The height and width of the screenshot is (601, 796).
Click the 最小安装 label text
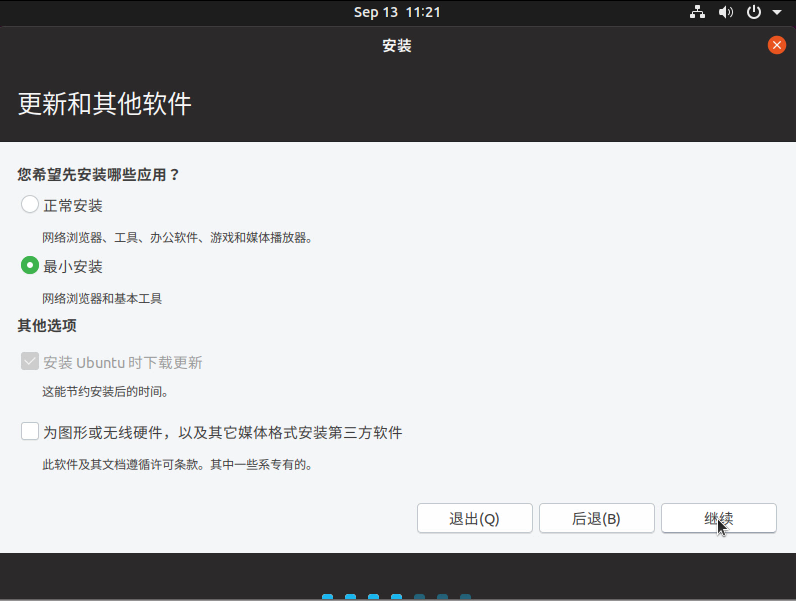[73, 266]
